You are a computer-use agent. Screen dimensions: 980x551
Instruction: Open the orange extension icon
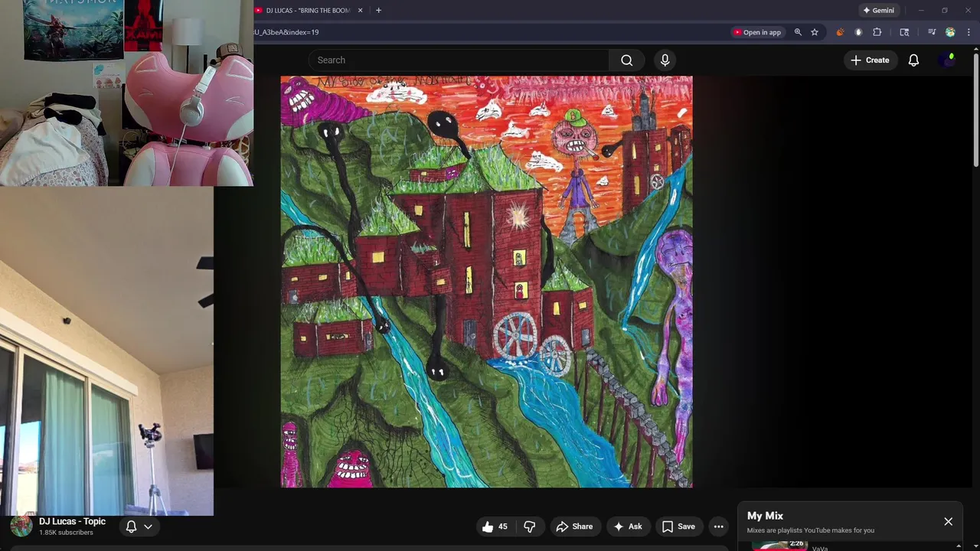(840, 32)
